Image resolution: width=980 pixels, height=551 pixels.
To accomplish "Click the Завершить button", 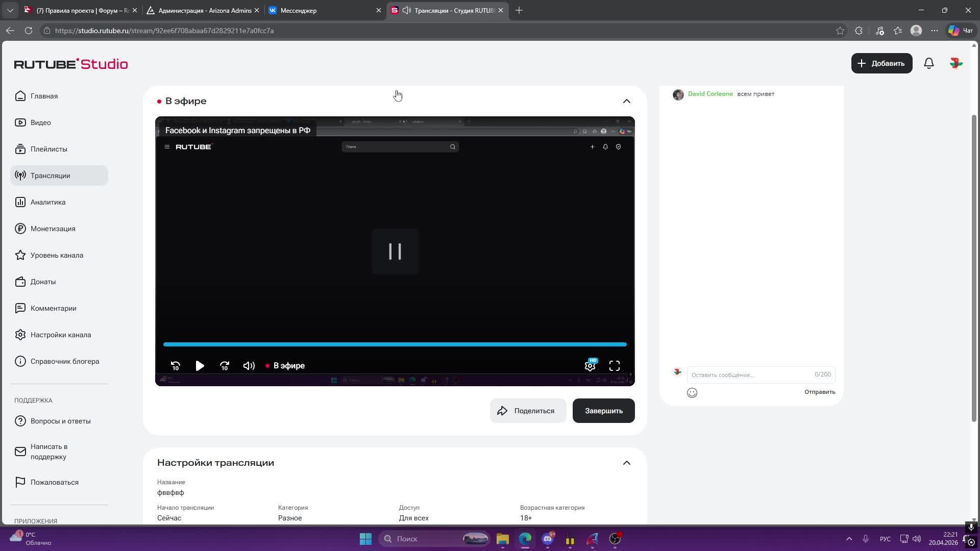I will tap(603, 411).
